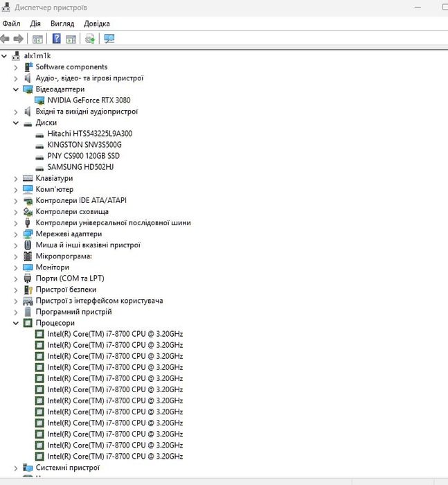Click the Device Manager title bar icon

tap(6, 7)
